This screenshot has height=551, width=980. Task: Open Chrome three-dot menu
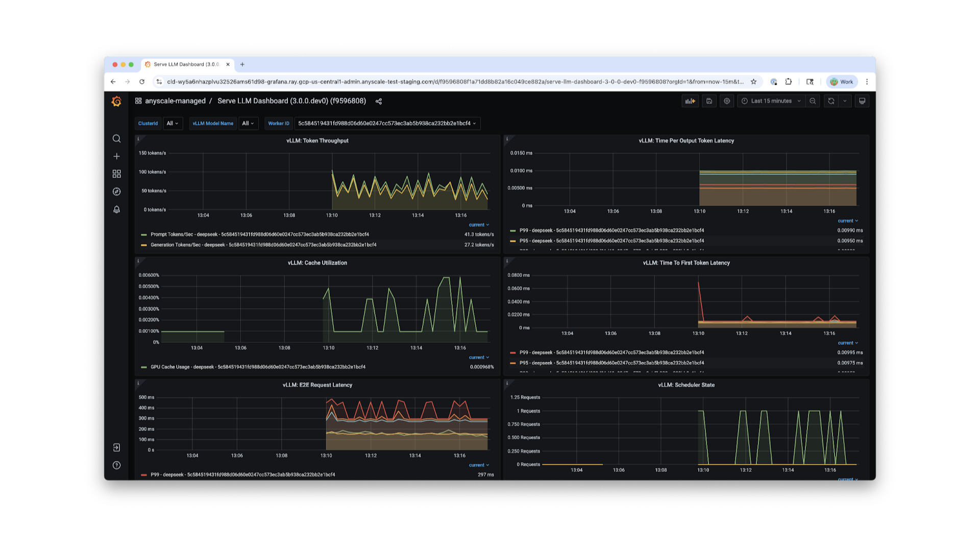[867, 82]
